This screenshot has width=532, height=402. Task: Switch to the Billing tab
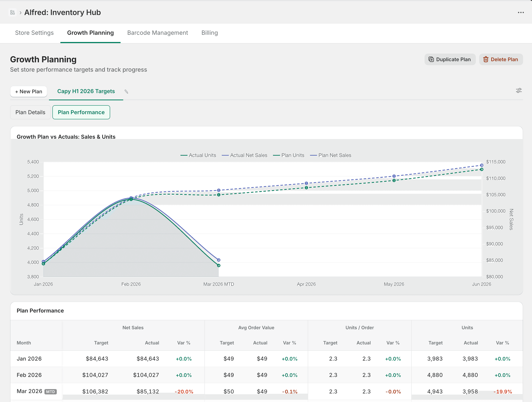[x=209, y=33]
